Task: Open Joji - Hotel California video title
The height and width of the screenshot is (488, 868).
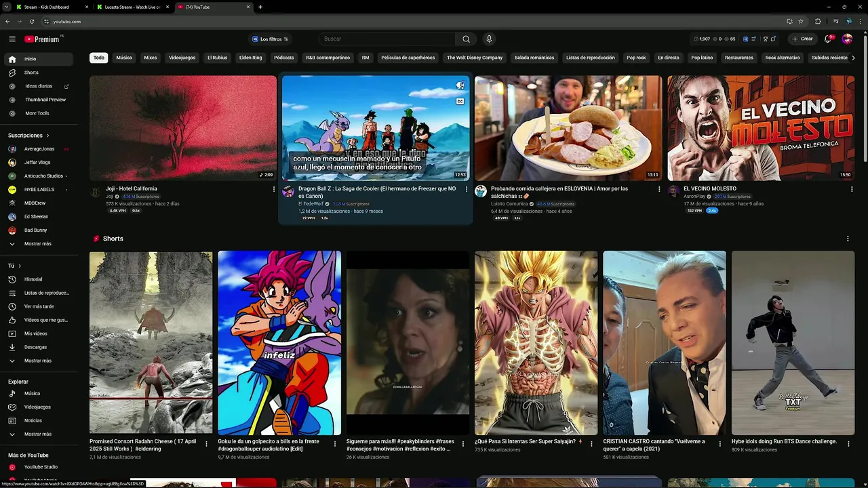Action: click(x=132, y=188)
